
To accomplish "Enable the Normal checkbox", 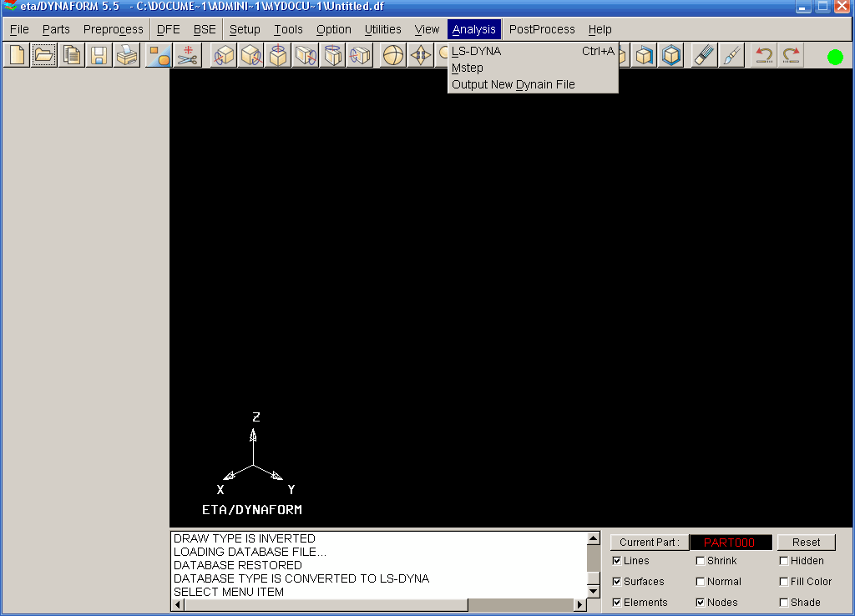I will [701, 582].
